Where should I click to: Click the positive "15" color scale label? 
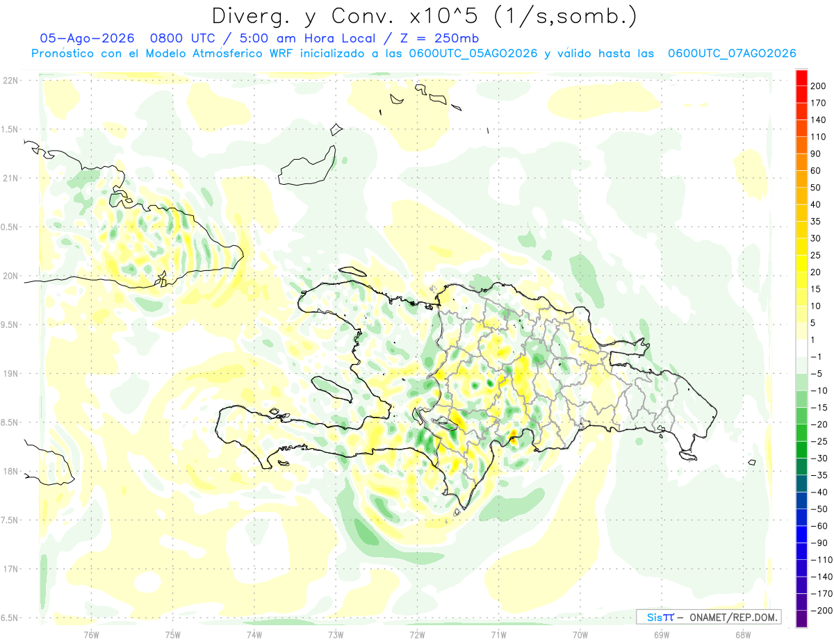[816, 290]
